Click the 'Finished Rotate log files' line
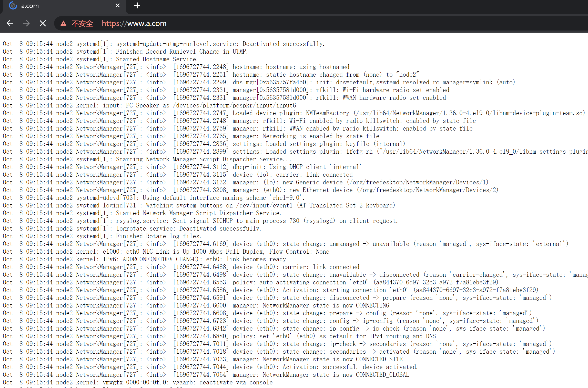This screenshot has width=588, height=388. tap(158, 236)
